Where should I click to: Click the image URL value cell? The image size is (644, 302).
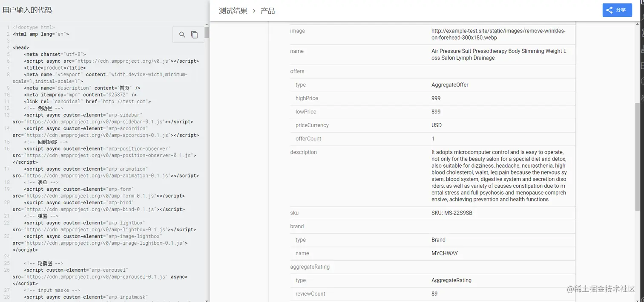(498, 34)
